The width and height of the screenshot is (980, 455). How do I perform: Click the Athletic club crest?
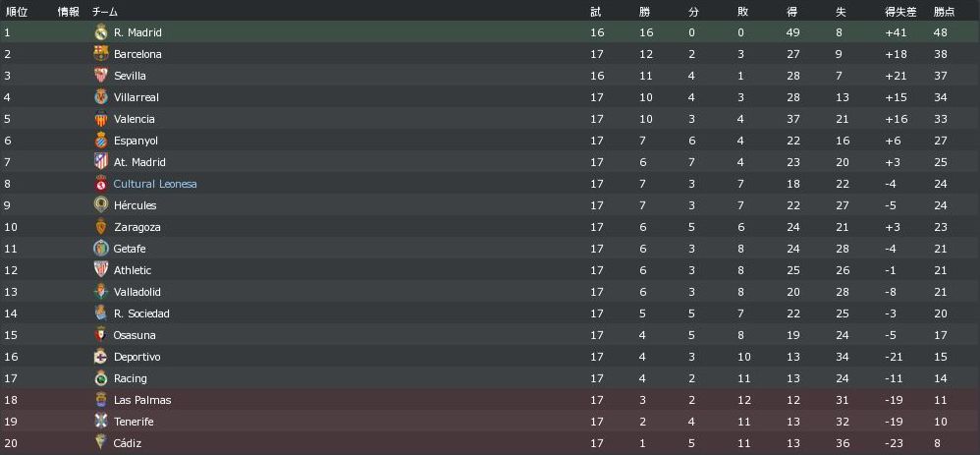click(x=100, y=270)
